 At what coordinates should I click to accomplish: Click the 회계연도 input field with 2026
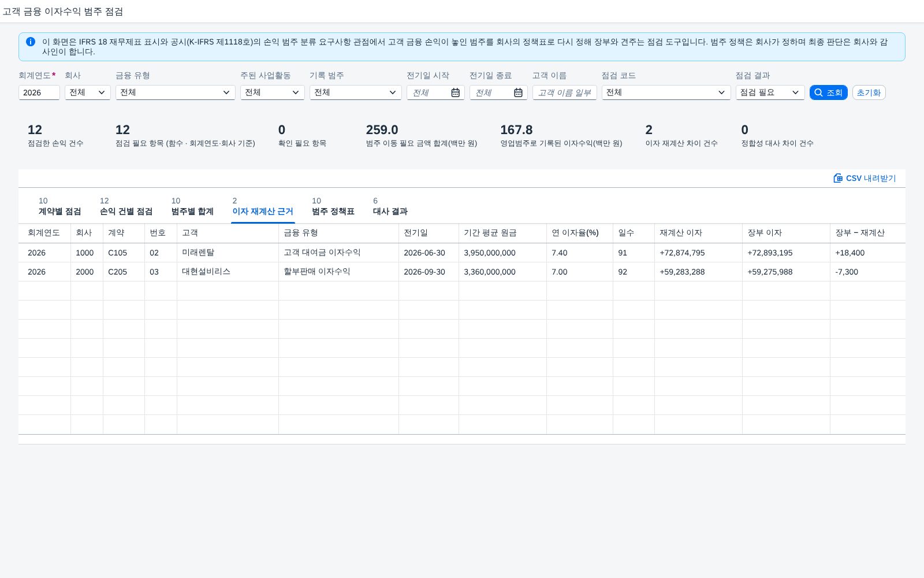(x=39, y=92)
